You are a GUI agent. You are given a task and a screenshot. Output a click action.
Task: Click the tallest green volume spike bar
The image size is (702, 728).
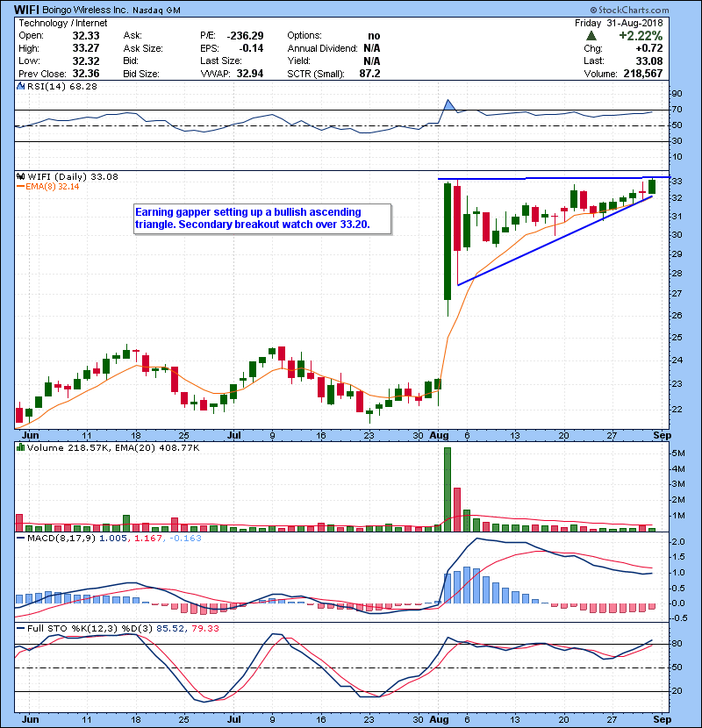point(448,489)
